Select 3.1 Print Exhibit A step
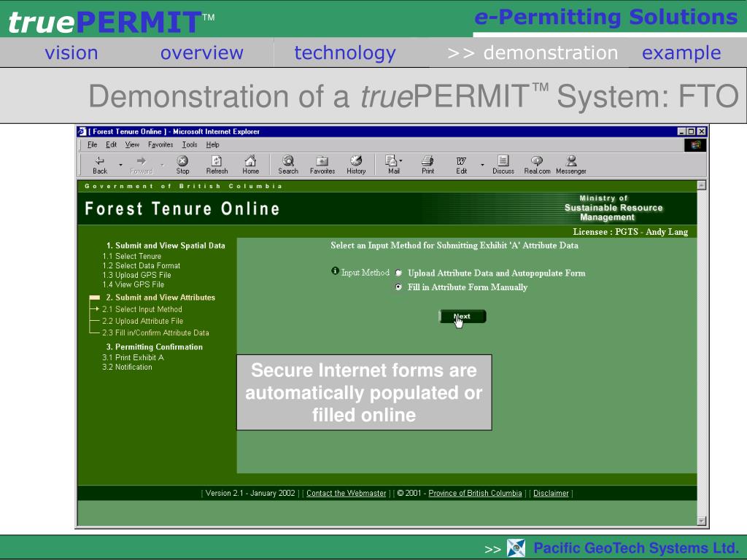The height and width of the screenshot is (560, 747). pos(133,357)
